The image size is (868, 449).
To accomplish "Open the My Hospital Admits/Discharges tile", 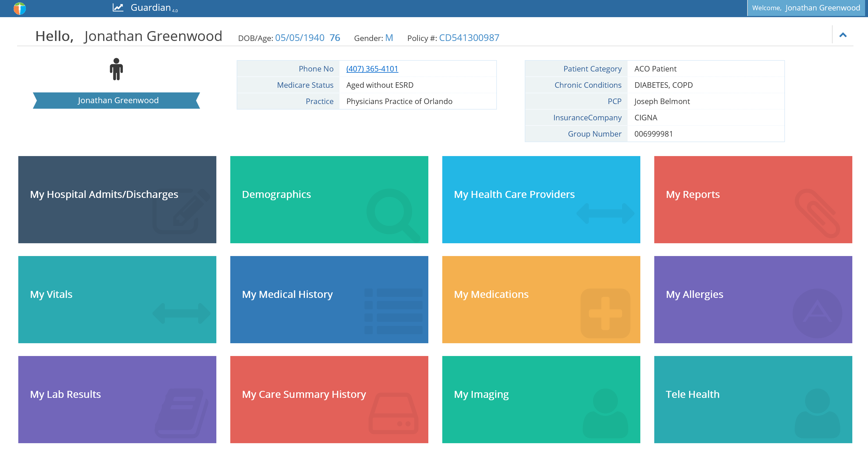I will click(117, 200).
